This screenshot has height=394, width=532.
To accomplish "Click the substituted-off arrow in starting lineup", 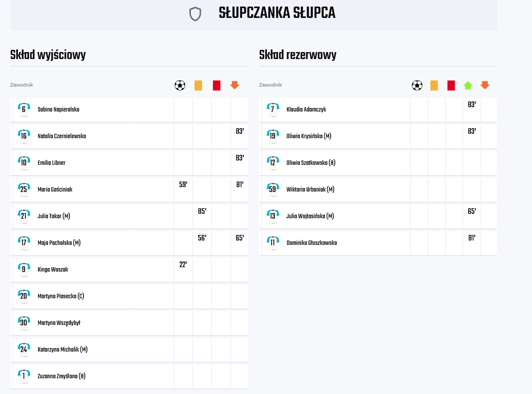I will point(235,85).
